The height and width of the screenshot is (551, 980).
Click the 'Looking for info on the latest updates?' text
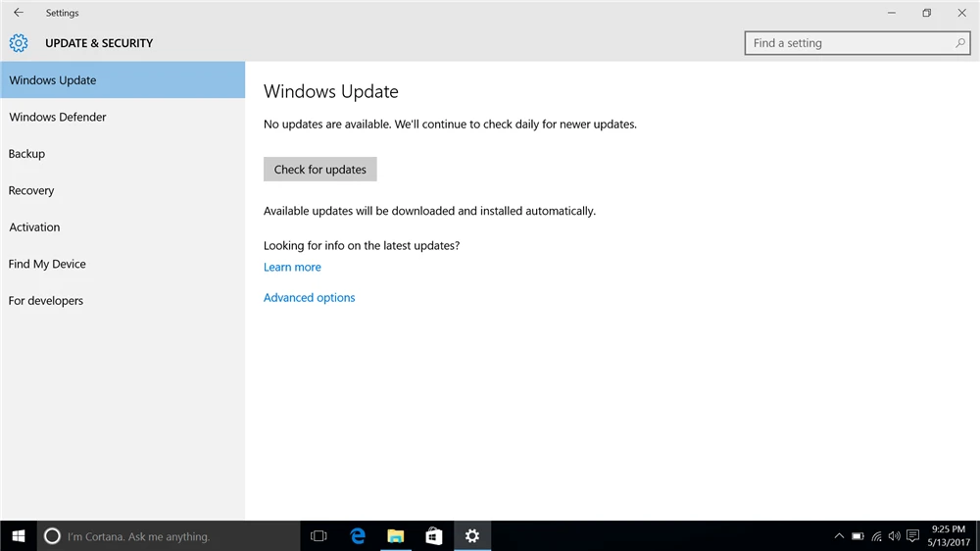pyautogui.click(x=362, y=246)
